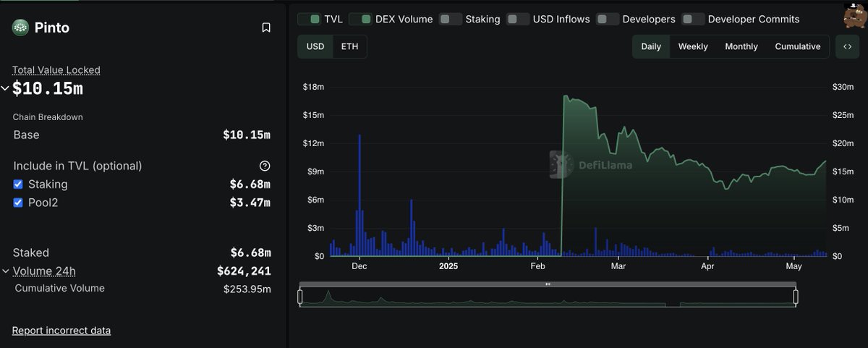
Task: Click the $253.95m cumulative volume value
Action: [x=247, y=289]
